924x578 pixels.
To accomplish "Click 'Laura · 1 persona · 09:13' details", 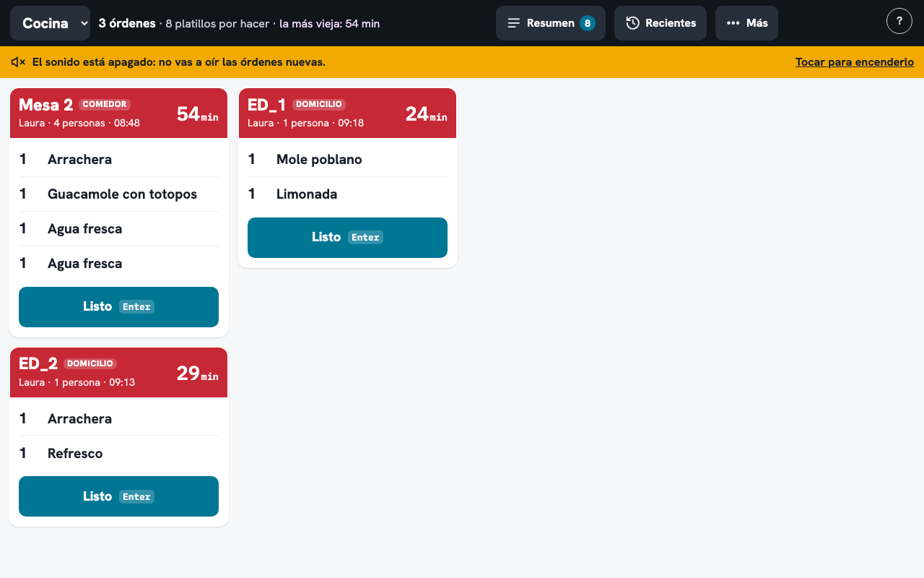I will (77, 382).
